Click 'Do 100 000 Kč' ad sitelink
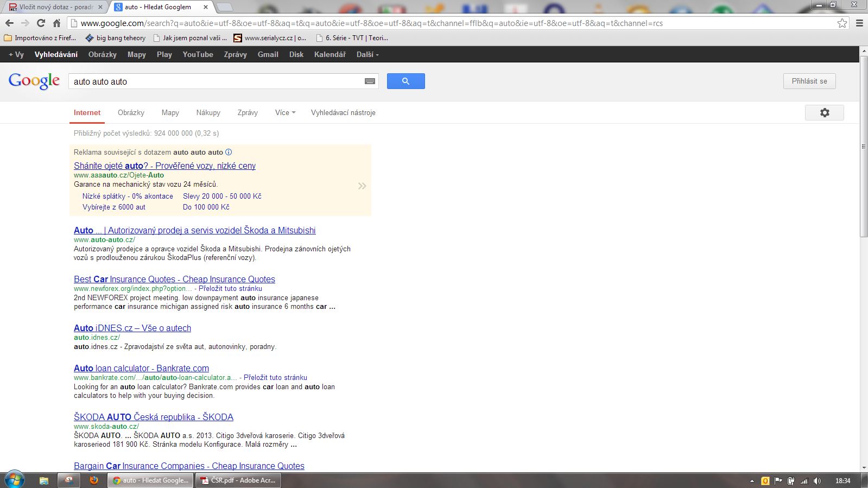 pyautogui.click(x=206, y=207)
